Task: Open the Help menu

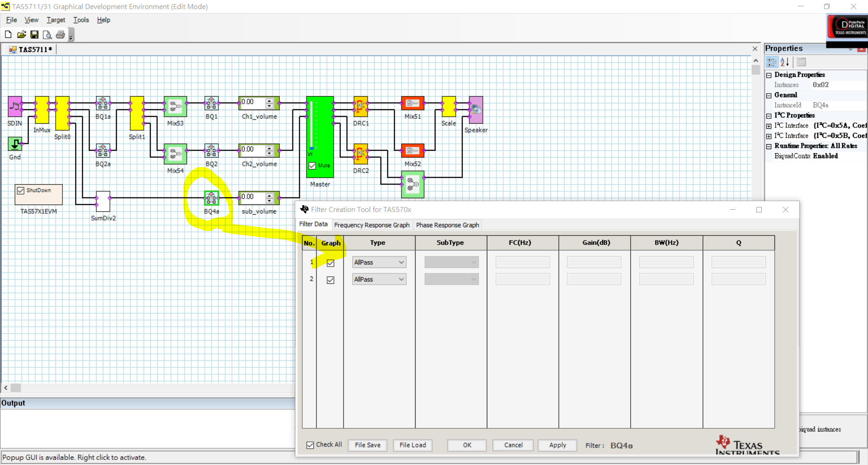Action: pyautogui.click(x=104, y=20)
